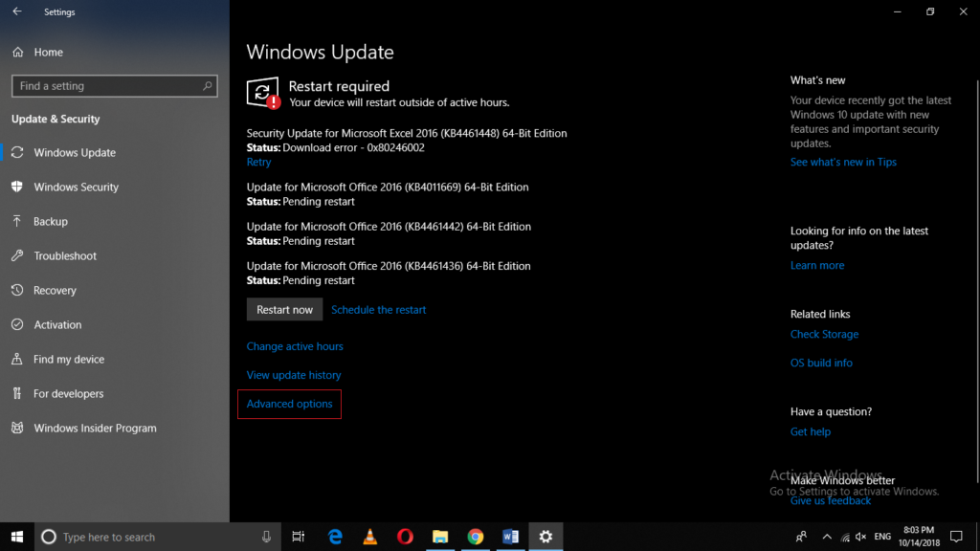Open the Action Center notification icon
Image resolution: width=980 pixels, height=551 pixels.
[956, 537]
